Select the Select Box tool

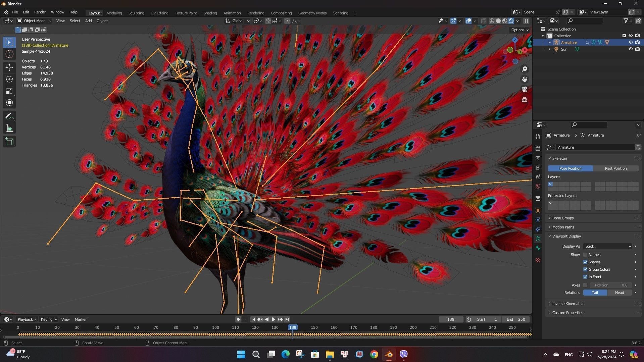click(x=9, y=42)
